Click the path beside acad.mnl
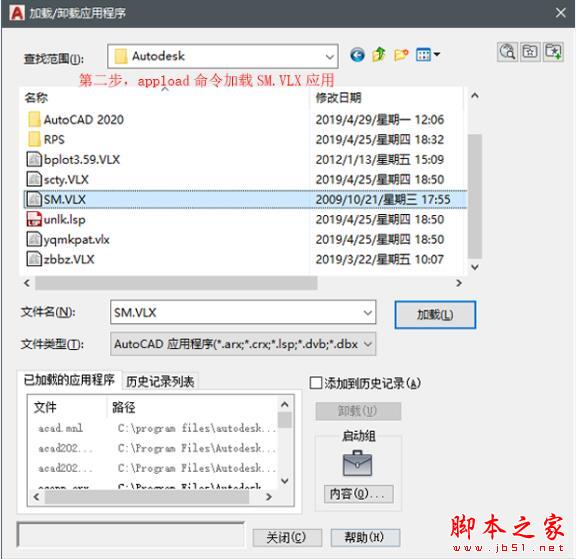This screenshot has width=576, height=559. click(196, 428)
